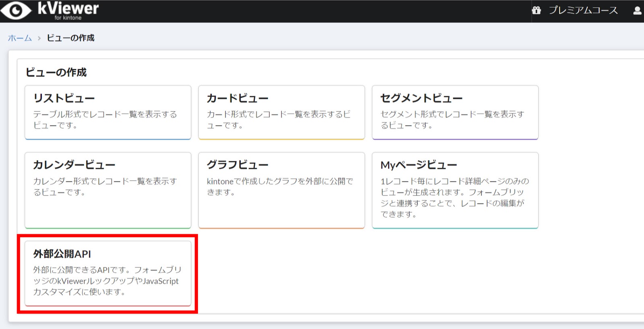Select the Myページビュー card title
The width and height of the screenshot is (644, 329).
pyautogui.click(x=419, y=165)
